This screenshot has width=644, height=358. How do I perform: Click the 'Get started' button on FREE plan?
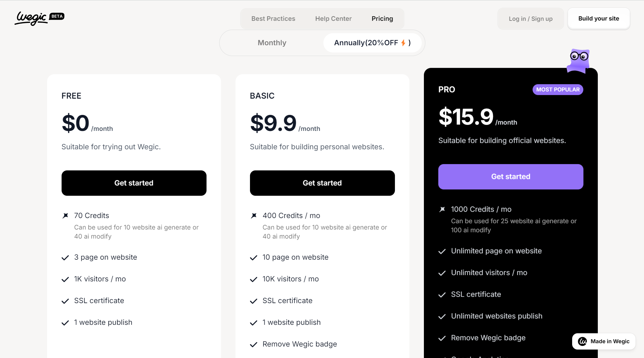pyautogui.click(x=134, y=182)
